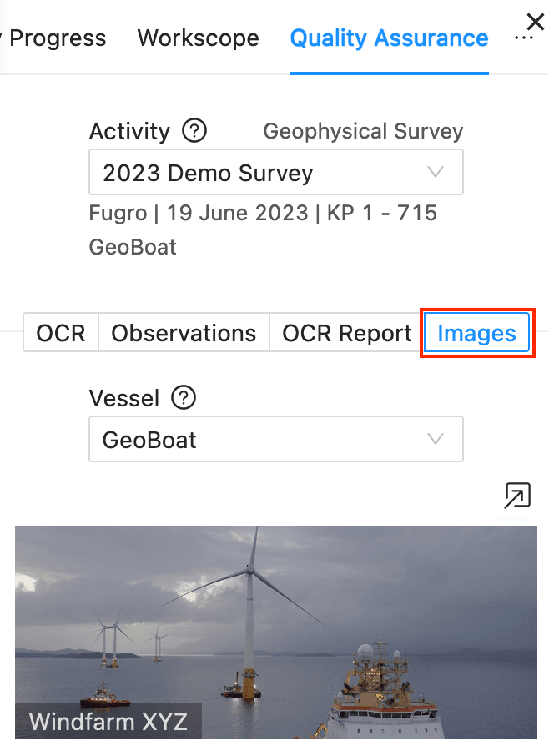Open the 2023 Demo Survey dropdown

coord(276,172)
